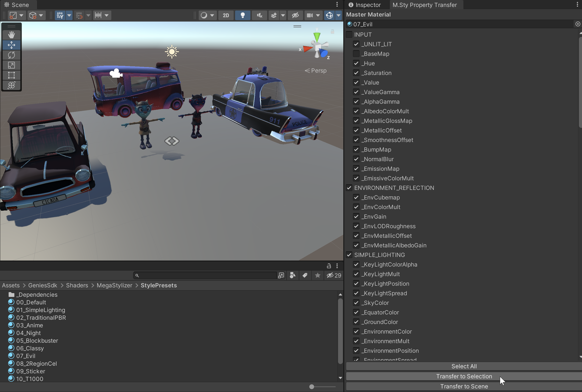Screen dimensions: 582x392
Task: Check the INPUT group checkbox
Action: (349, 34)
